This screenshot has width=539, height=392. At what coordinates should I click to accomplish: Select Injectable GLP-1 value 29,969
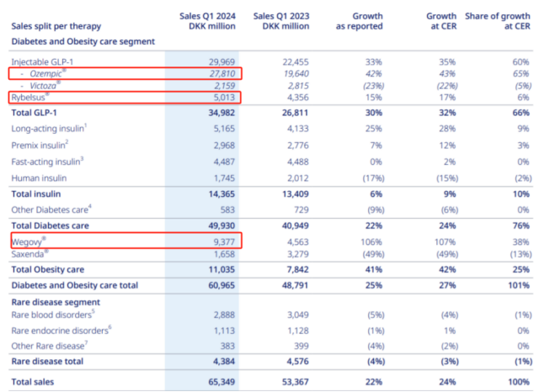[x=221, y=62]
